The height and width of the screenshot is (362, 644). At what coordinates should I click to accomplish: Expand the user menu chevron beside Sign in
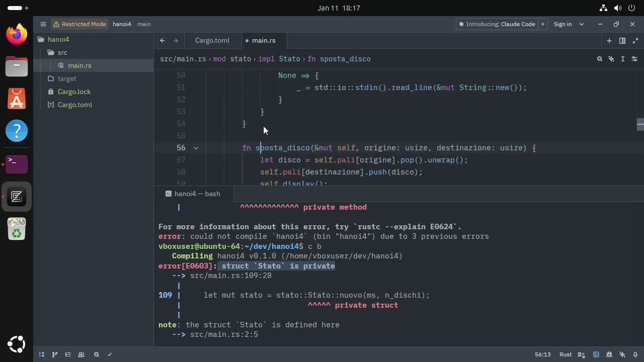[582, 24]
